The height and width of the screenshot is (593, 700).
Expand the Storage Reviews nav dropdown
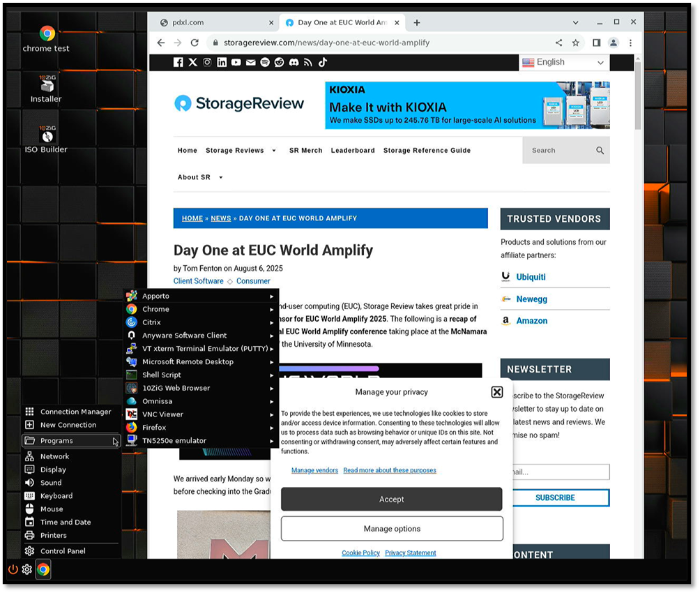coord(274,151)
